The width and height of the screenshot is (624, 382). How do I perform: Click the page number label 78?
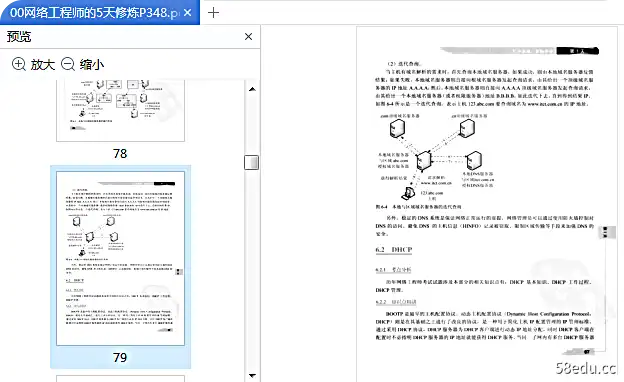pos(120,154)
